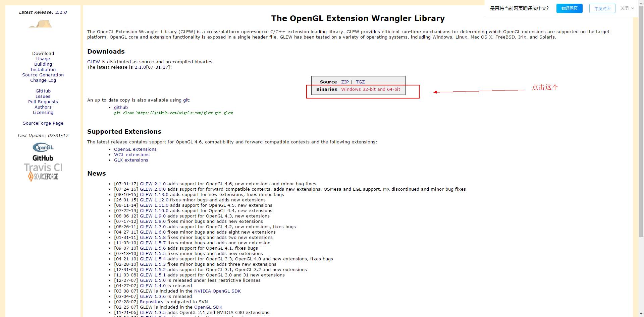Click the GLEW link under Downloads heading
644x317 pixels.
coord(94,62)
